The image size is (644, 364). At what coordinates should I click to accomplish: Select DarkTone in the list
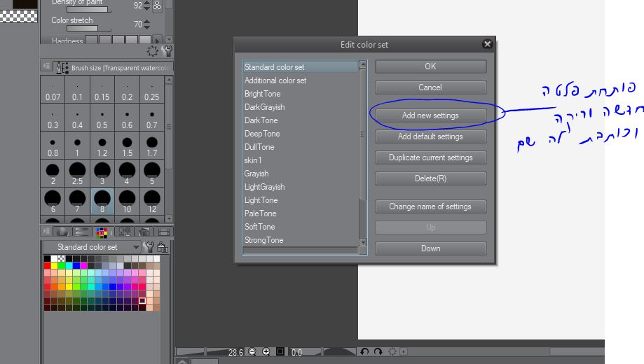coord(300,120)
